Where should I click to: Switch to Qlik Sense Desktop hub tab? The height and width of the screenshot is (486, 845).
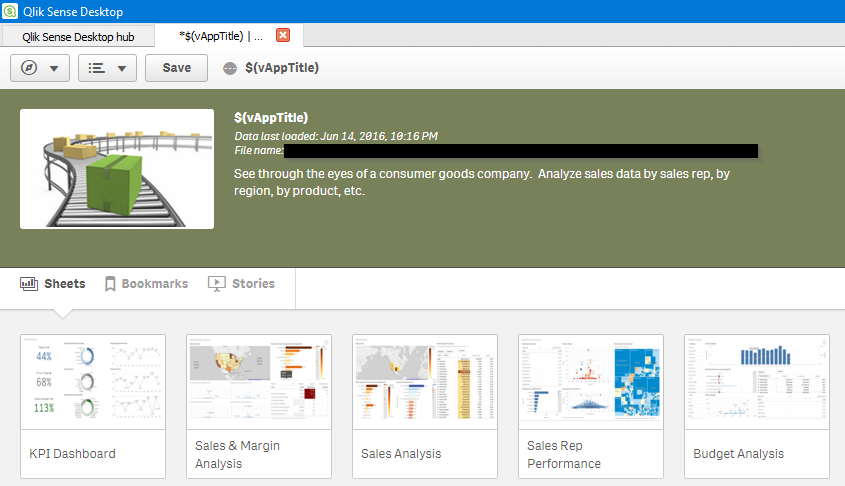click(x=78, y=37)
